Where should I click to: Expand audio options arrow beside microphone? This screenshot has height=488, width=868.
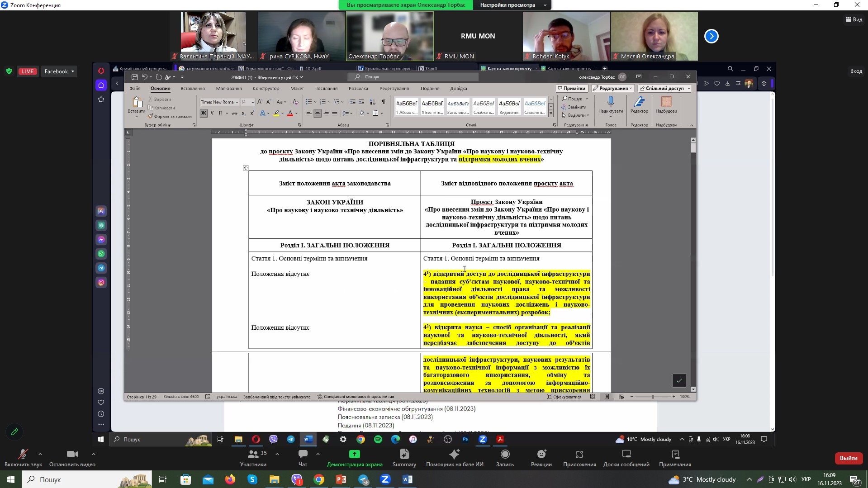(x=40, y=454)
